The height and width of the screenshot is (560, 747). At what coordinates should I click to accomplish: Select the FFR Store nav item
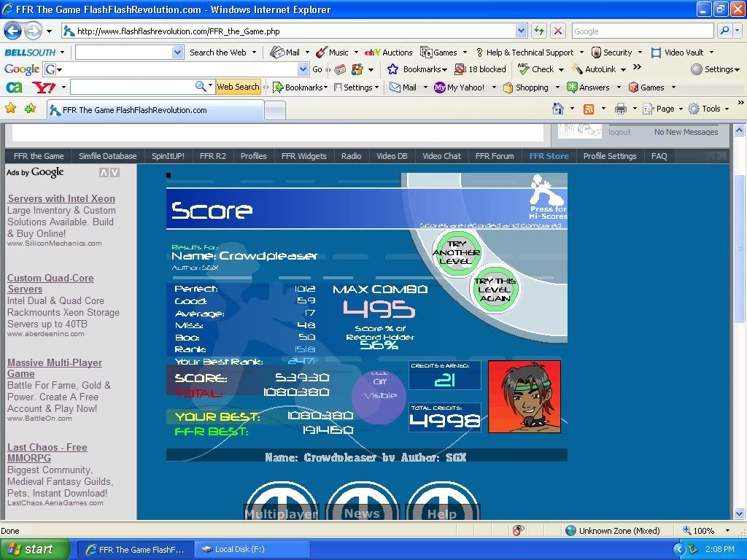[x=549, y=156]
